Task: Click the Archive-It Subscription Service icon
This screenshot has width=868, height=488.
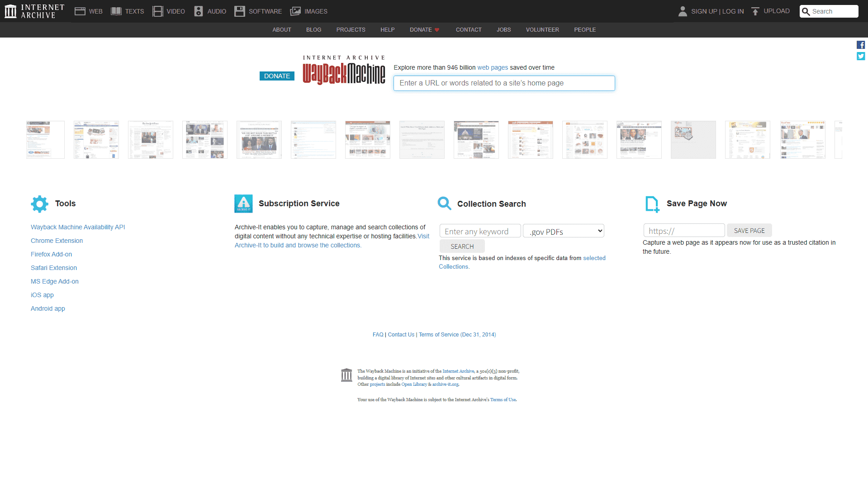Action: pyautogui.click(x=243, y=204)
